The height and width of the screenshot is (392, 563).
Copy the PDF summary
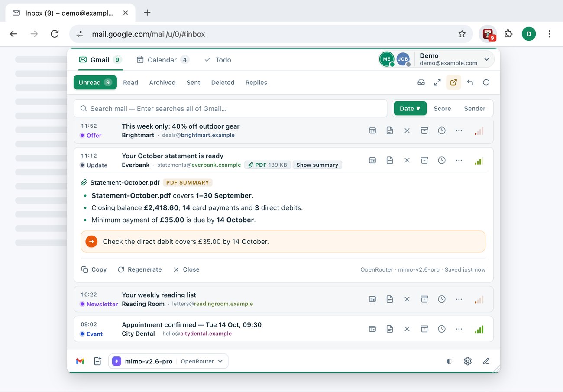coord(94,269)
